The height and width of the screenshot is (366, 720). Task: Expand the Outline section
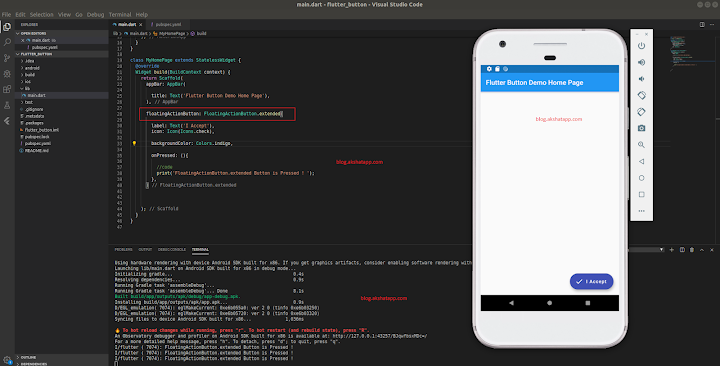[x=62, y=357]
